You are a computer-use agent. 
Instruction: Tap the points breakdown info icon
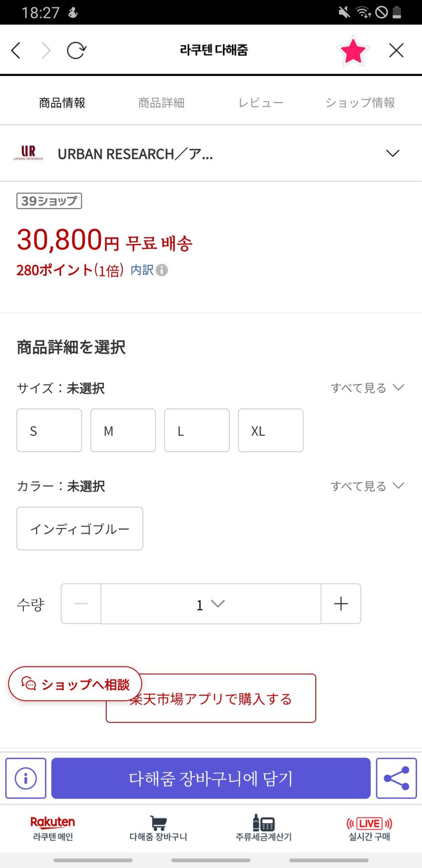[162, 270]
